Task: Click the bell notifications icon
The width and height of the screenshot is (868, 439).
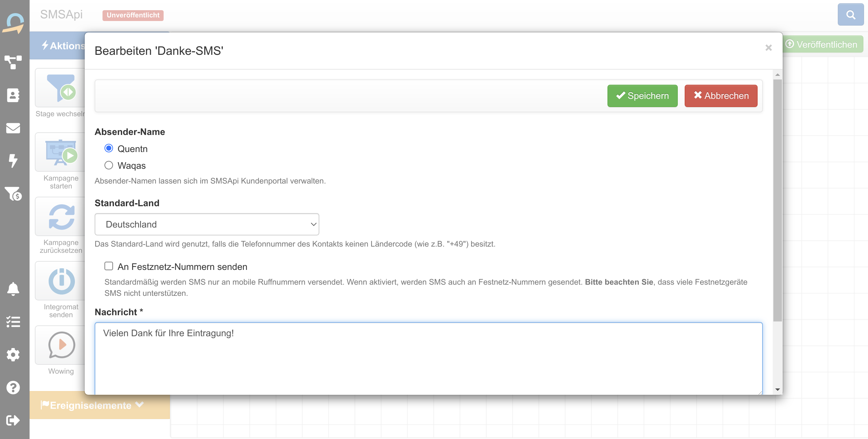Action: (x=13, y=289)
